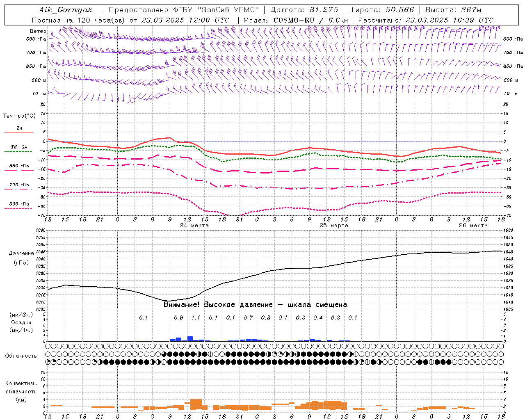The image size is (525, 420).
Task: Click the -40 tick on left temperature axis
Action: pos(42,216)
